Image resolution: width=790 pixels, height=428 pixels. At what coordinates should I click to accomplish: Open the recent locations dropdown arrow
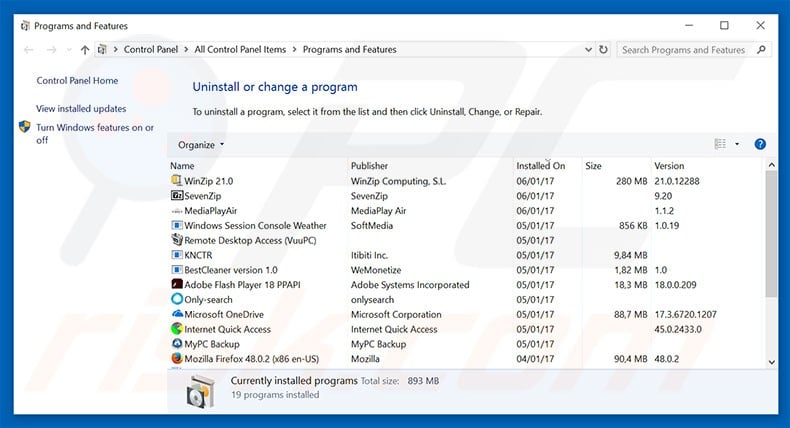[x=69, y=50]
